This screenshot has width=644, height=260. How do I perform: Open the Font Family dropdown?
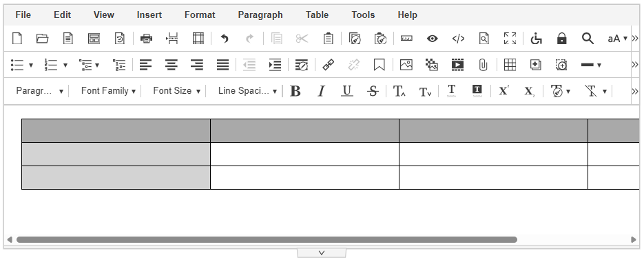[x=108, y=91]
